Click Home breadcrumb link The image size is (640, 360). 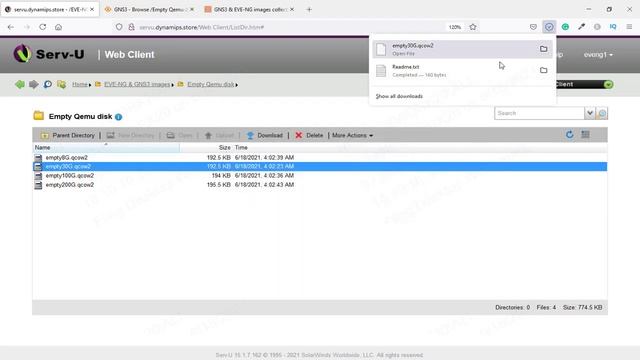click(80, 84)
